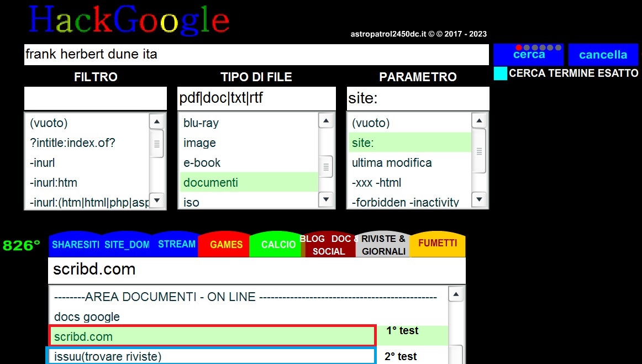Open the SITE_DOM tab
This screenshot has height=364, width=642.
(127, 245)
